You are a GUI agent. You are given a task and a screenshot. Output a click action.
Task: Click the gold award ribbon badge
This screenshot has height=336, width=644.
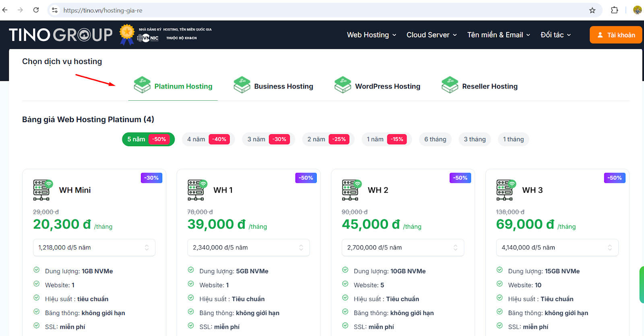click(x=127, y=34)
